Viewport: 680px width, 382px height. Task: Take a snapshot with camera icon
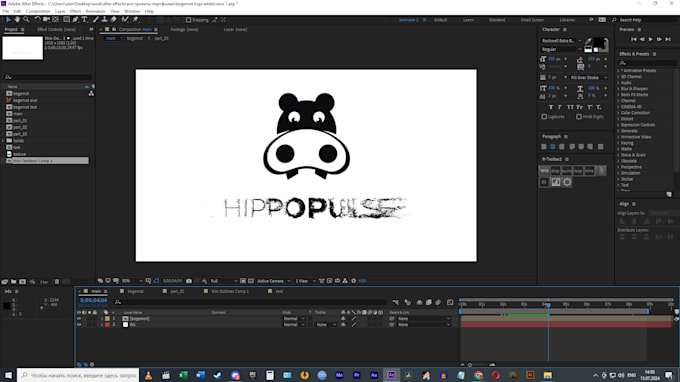(x=189, y=281)
